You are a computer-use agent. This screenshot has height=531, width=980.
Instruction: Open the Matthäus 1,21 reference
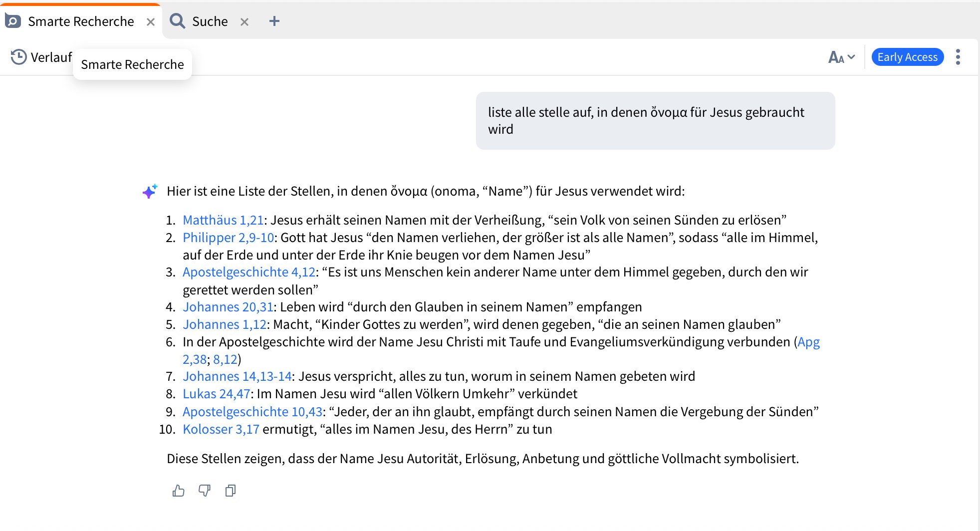[223, 220]
